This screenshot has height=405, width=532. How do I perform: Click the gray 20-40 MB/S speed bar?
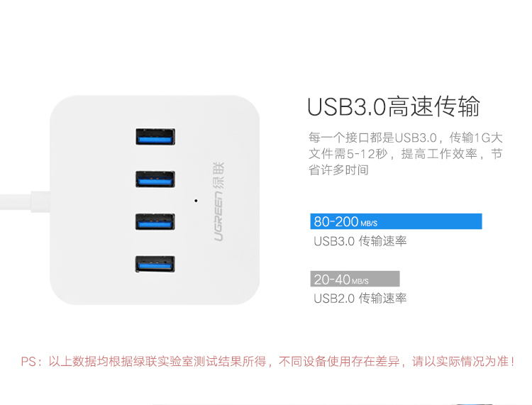coord(355,279)
